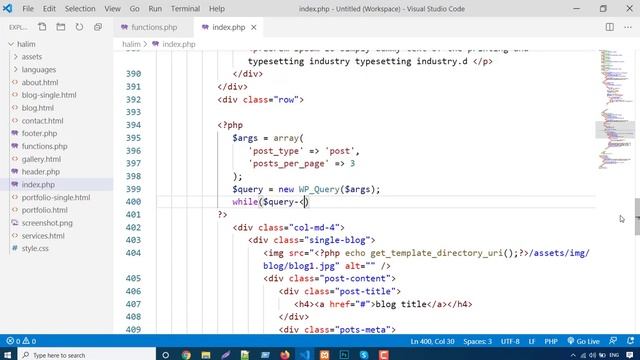Collapse the halim root folder
This screenshot has height=360, width=640.
[x=26, y=44]
